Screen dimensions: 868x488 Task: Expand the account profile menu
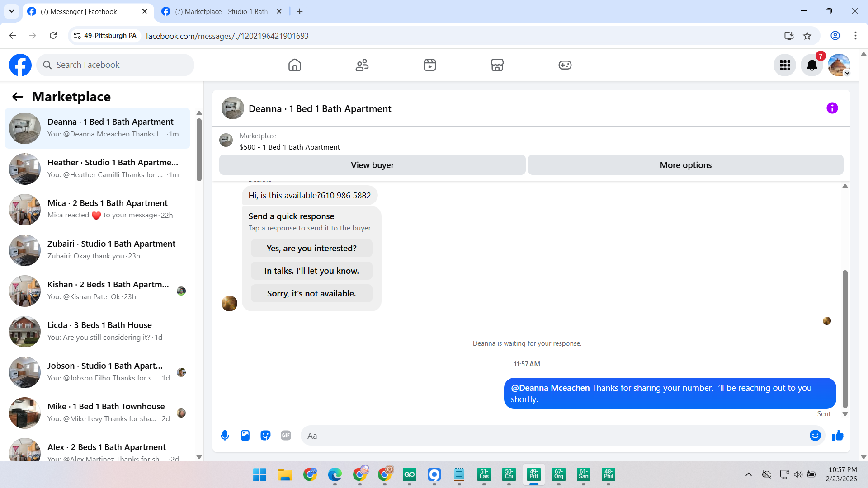click(839, 66)
